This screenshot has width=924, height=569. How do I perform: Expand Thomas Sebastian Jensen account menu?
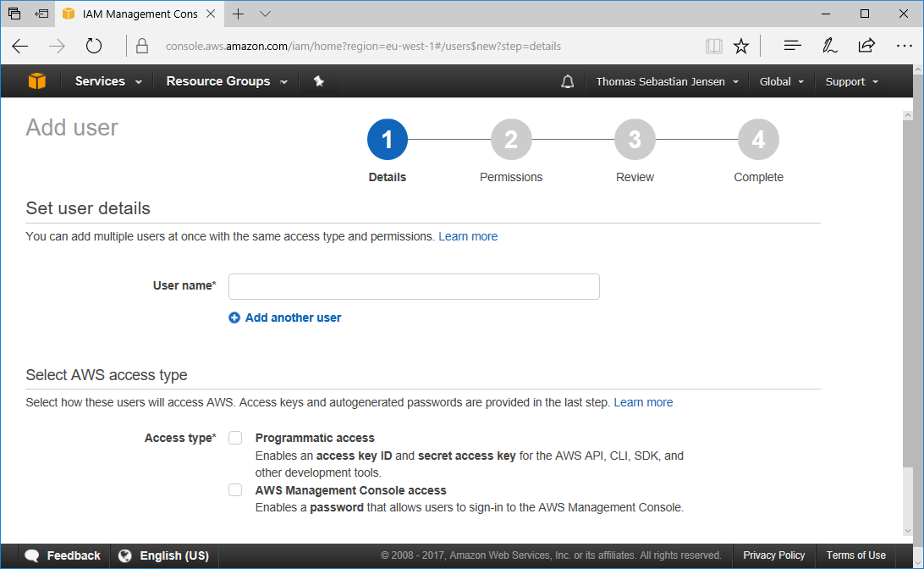[667, 81]
